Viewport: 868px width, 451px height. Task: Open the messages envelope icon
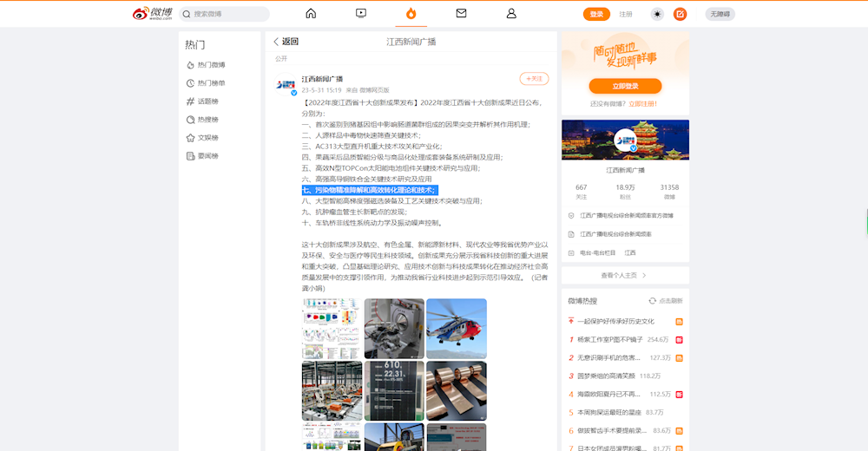[461, 14]
